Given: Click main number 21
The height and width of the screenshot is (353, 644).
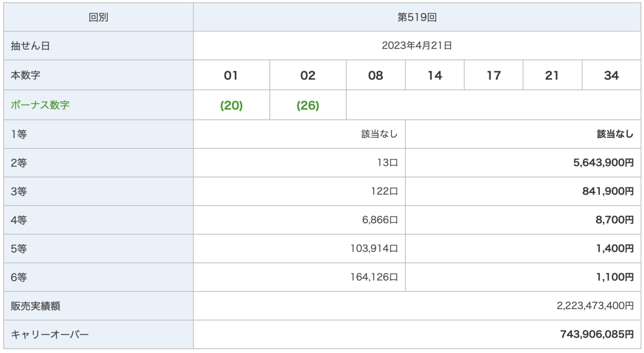Looking at the screenshot, I should [552, 76].
